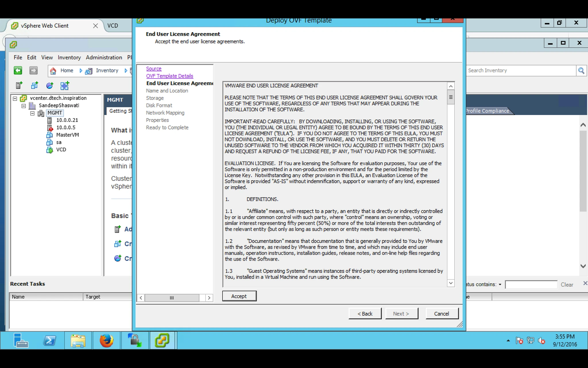The height and width of the screenshot is (368, 588).
Task: Click in the Search Inventory field
Action: [x=521, y=71]
